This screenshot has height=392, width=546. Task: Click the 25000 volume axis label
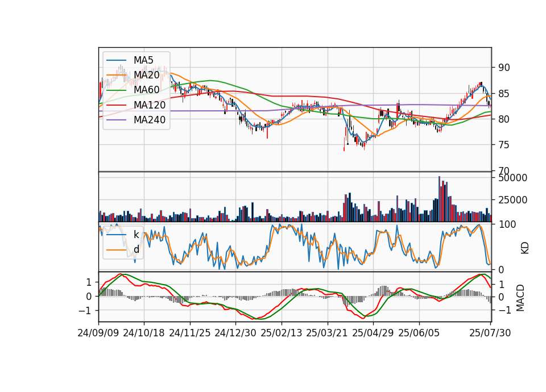[512, 200]
